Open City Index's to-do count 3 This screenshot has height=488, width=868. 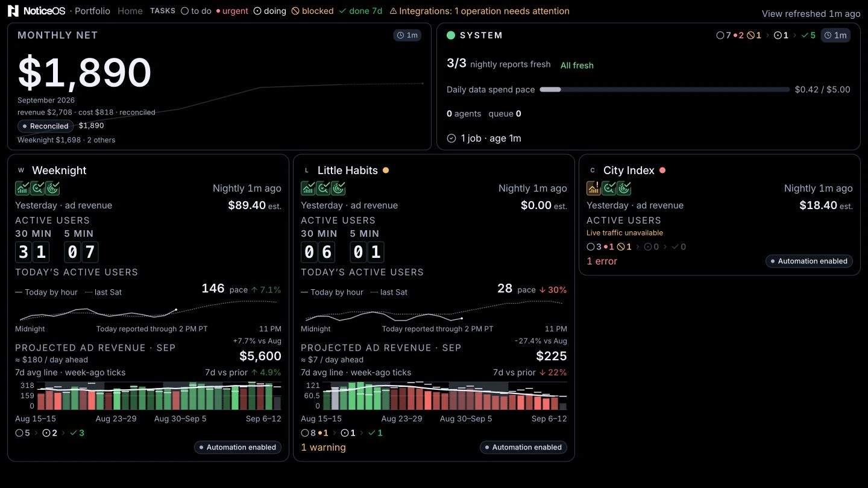[594, 246]
